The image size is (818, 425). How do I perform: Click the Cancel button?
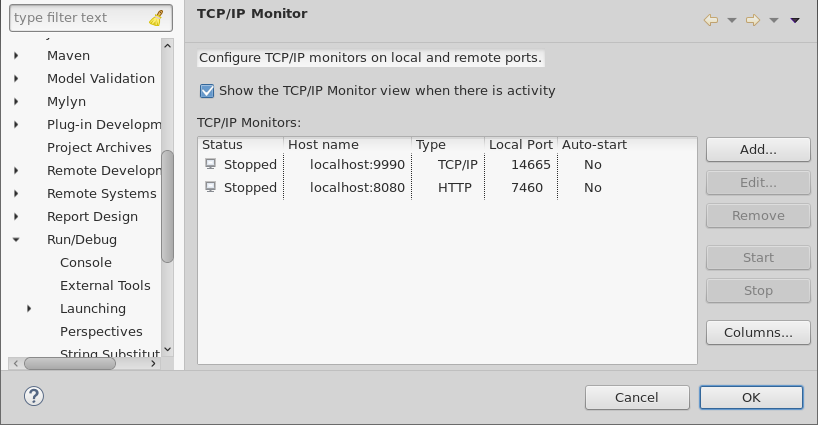click(636, 397)
